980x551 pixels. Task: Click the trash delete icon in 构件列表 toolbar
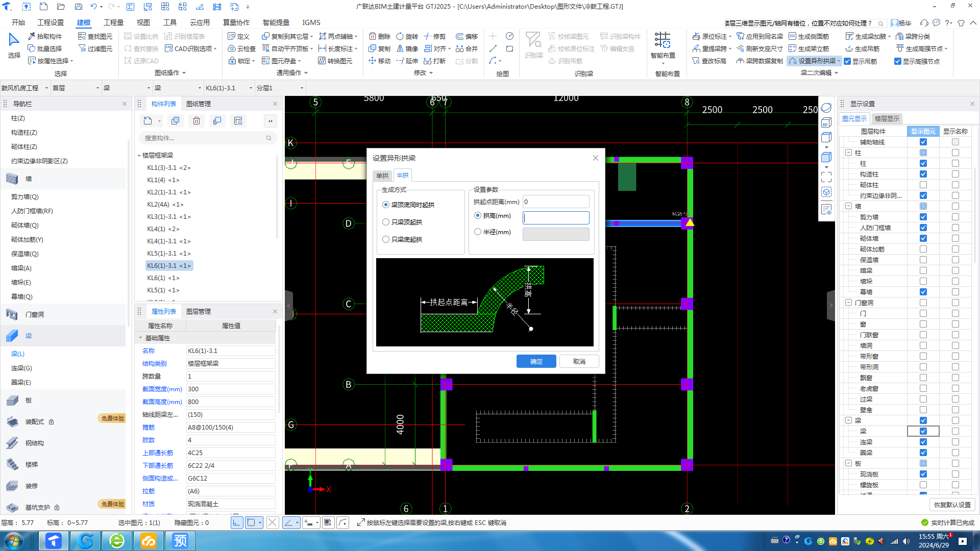tap(197, 121)
